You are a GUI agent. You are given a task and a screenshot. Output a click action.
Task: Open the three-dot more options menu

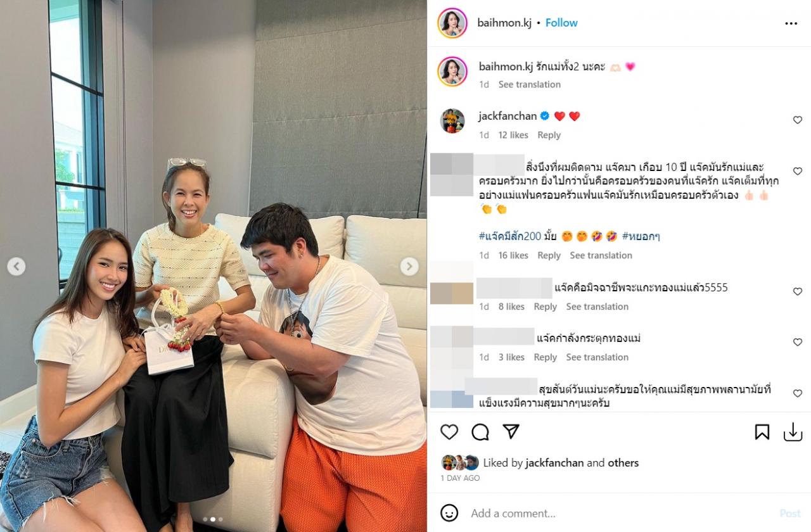click(791, 23)
